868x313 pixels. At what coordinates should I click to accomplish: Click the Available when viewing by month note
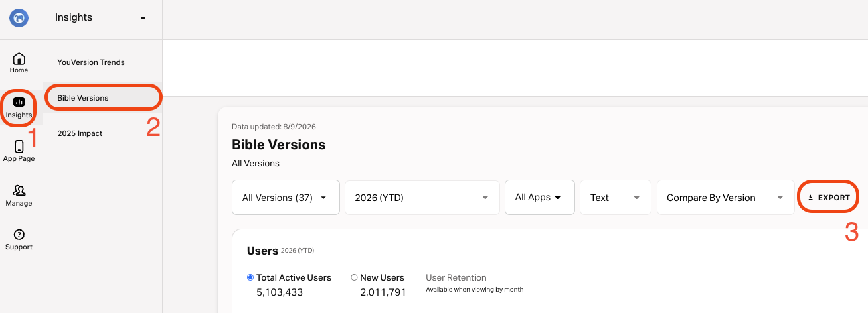[x=475, y=290]
